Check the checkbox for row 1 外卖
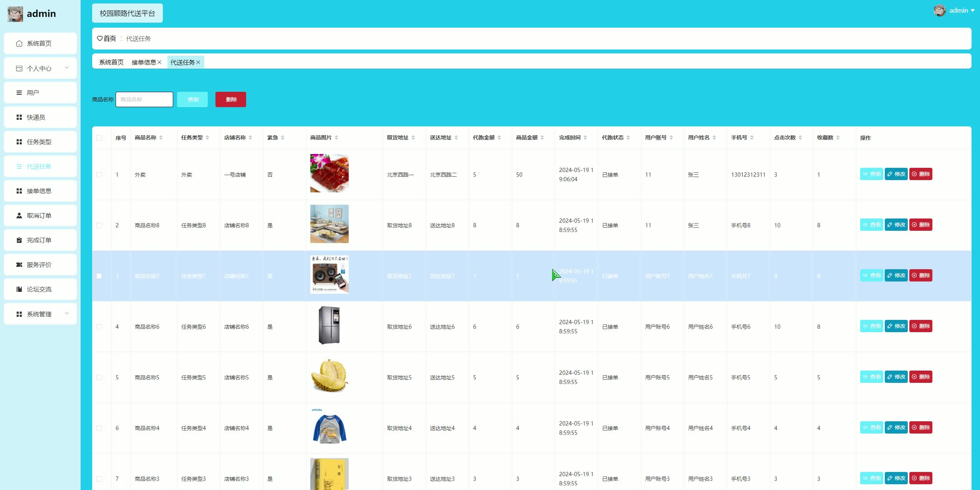 coord(99,175)
